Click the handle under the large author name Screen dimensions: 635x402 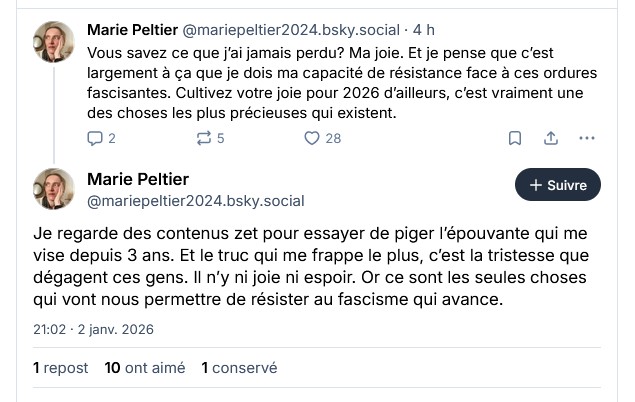coord(182,200)
